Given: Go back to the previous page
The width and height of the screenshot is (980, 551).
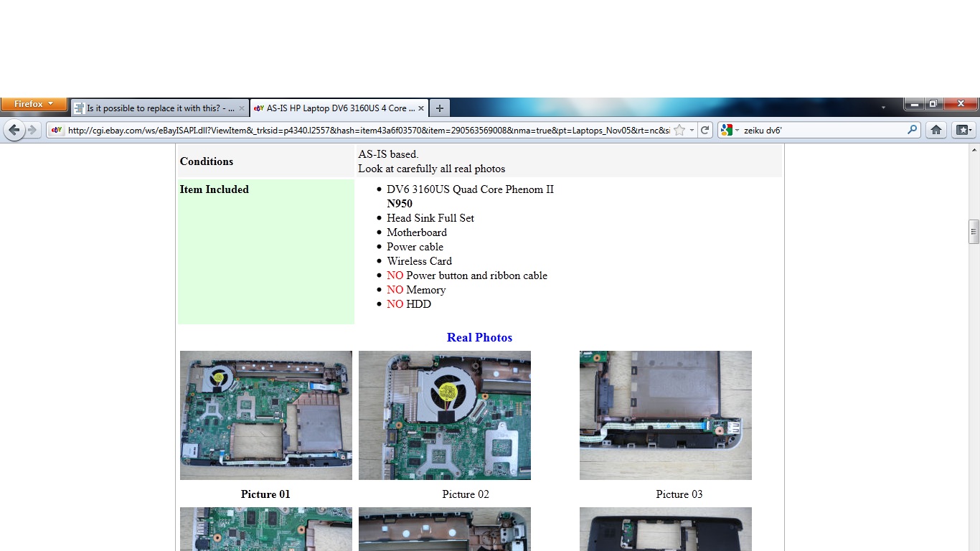Looking at the screenshot, I should pyautogui.click(x=14, y=130).
